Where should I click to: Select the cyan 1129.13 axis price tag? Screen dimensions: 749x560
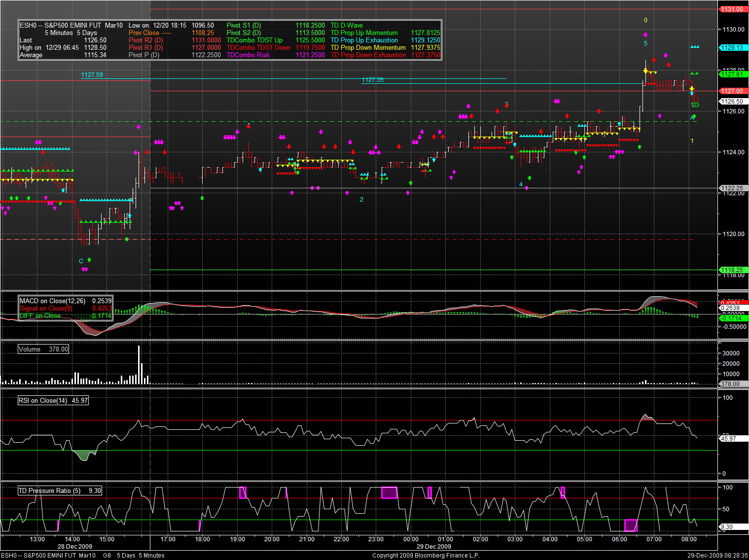[x=733, y=48]
